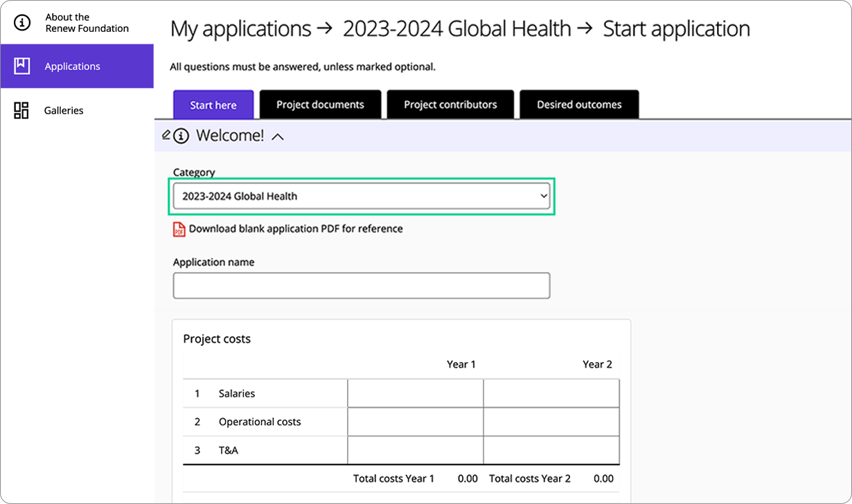
Task: Switch to the Project documents tab
Action: click(320, 104)
